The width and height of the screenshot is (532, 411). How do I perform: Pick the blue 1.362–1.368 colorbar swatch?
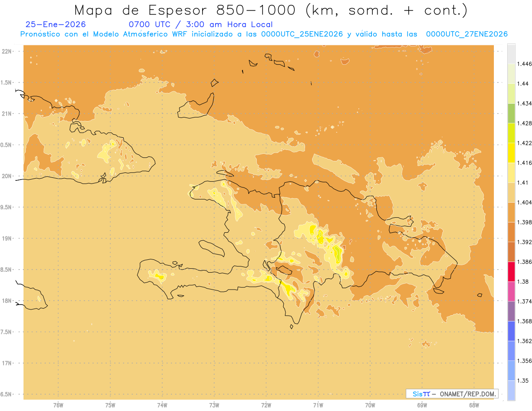pos(511,331)
